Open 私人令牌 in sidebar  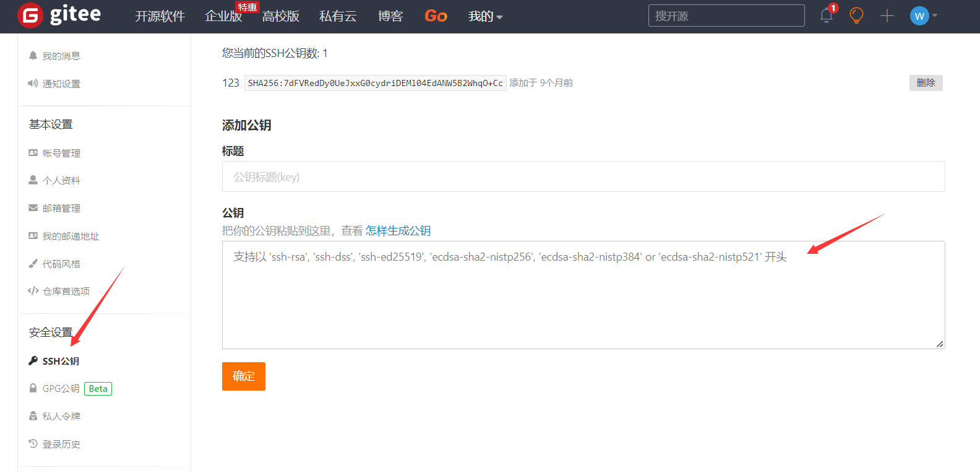click(61, 416)
